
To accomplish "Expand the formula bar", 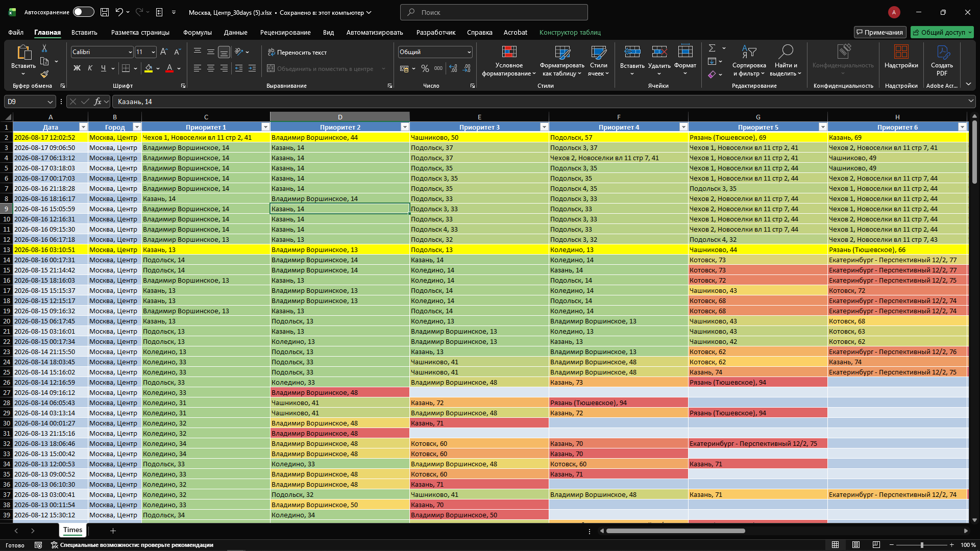I will (970, 101).
